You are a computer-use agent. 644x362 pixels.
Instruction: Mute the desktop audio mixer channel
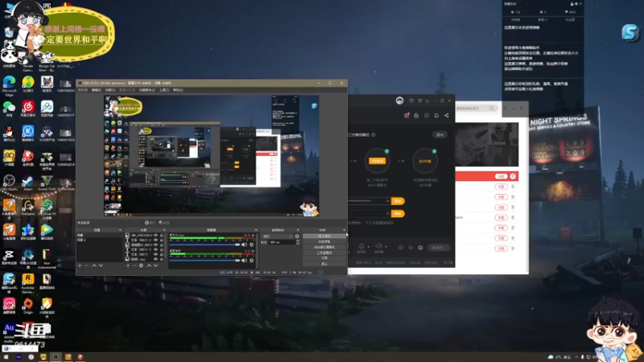244,260
